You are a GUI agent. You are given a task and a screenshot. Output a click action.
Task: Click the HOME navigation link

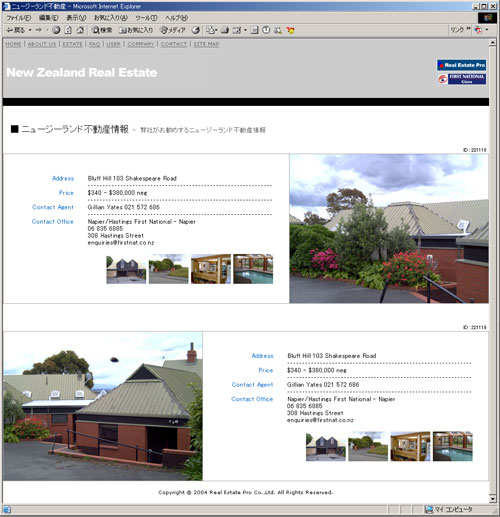click(x=13, y=44)
